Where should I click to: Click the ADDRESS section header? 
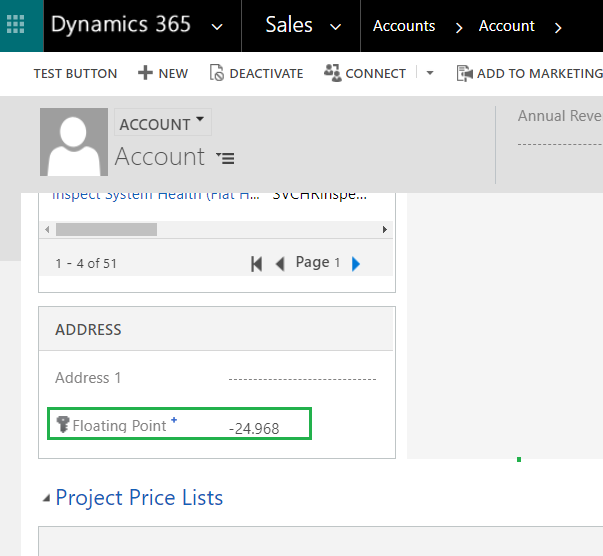pos(88,330)
